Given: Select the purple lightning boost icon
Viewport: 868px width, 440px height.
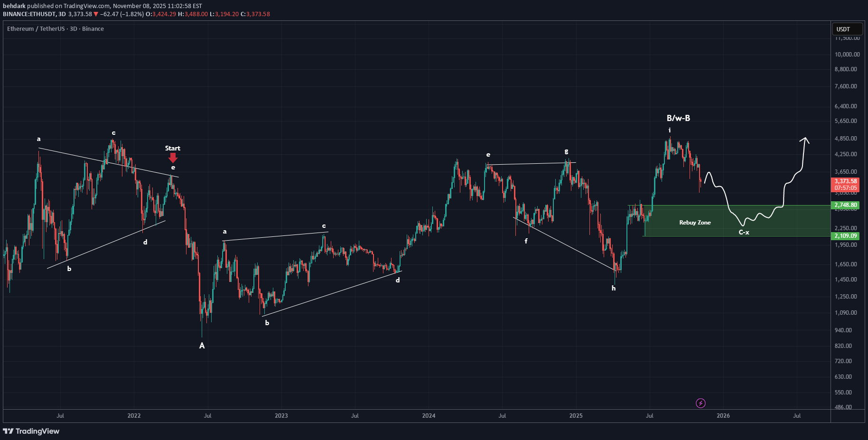Looking at the screenshot, I should (x=700, y=403).
